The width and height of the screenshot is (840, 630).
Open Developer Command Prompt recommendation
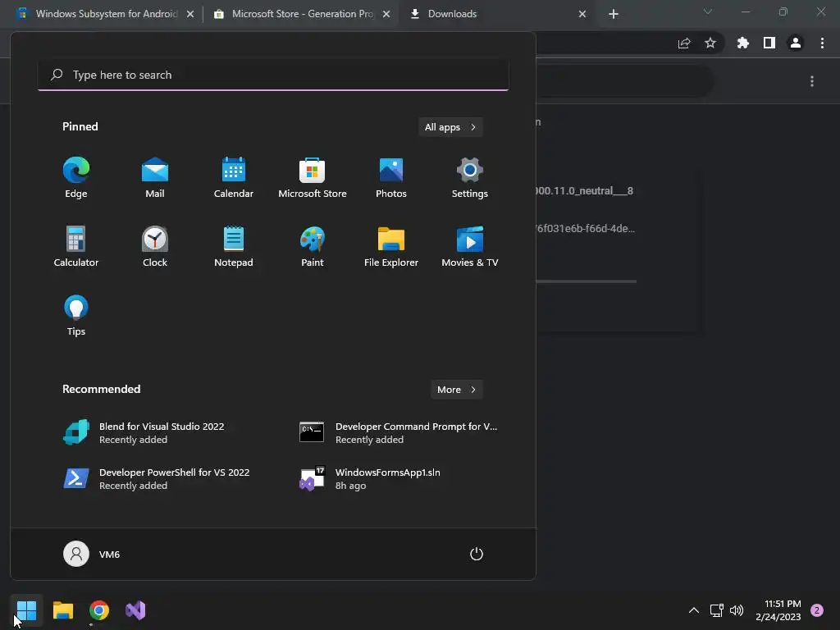[398, 433]
